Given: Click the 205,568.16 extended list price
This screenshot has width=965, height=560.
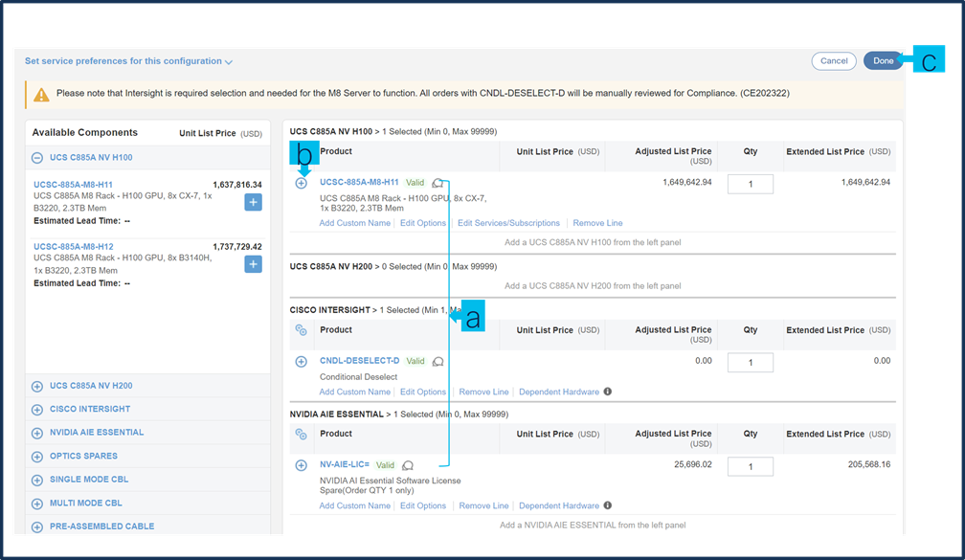Looking at the screenshot, I should [x=869, y=464].
